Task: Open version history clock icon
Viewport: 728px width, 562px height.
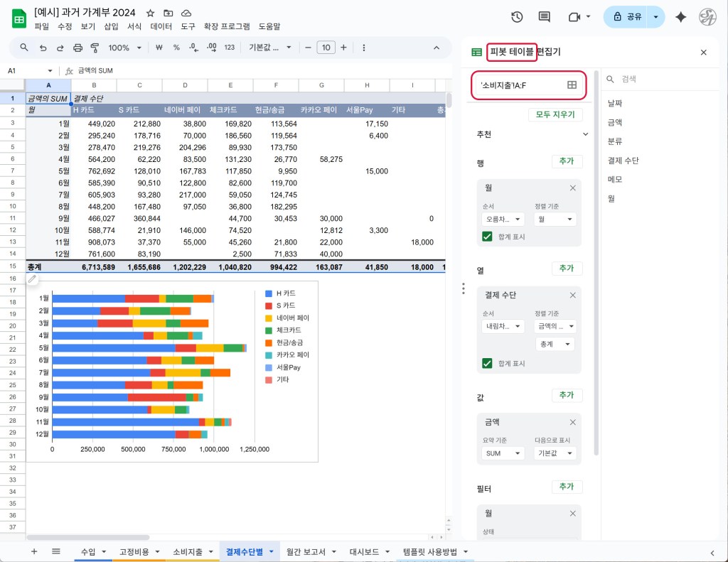Action: [517, 17]
